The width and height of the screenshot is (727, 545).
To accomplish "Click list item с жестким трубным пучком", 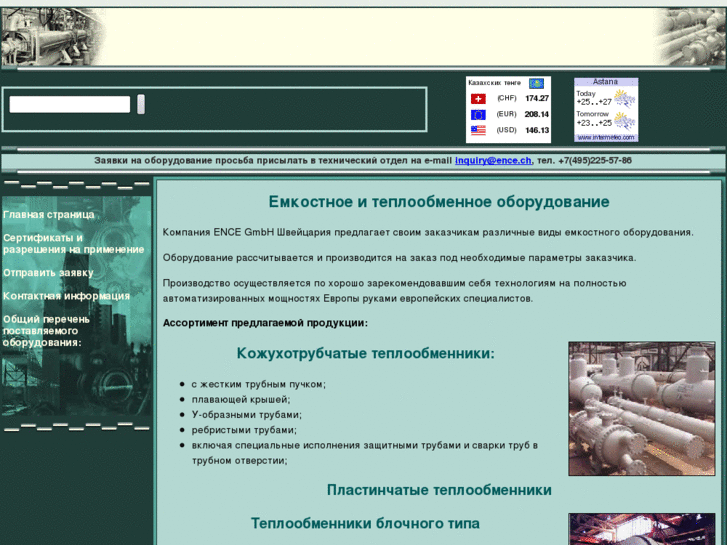I will (259, 385).
